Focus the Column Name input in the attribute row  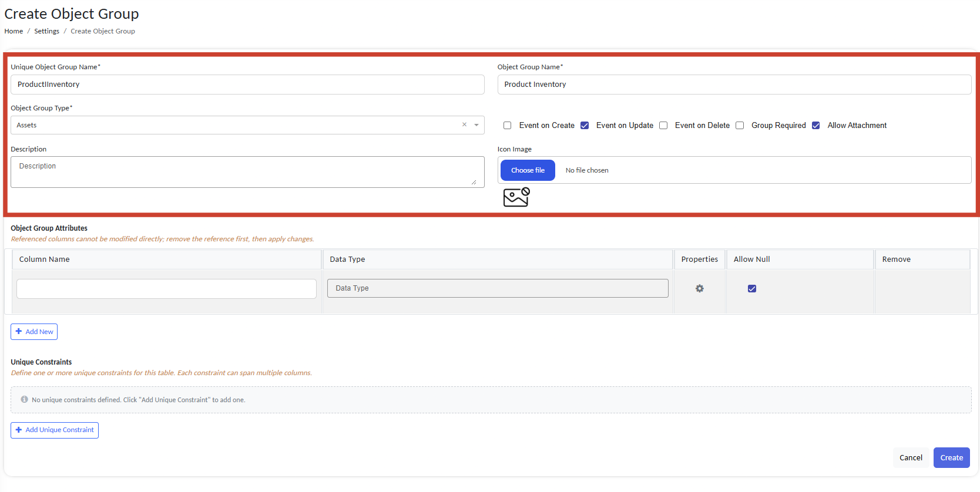pyautogui.click(x=166, y=289)
